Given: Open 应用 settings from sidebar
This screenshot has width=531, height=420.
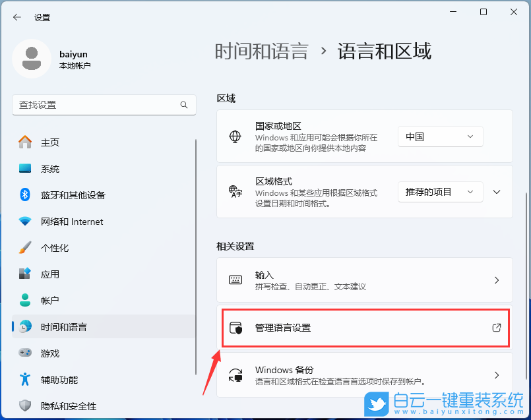Looking at the screenshot, I should point(49,274).
